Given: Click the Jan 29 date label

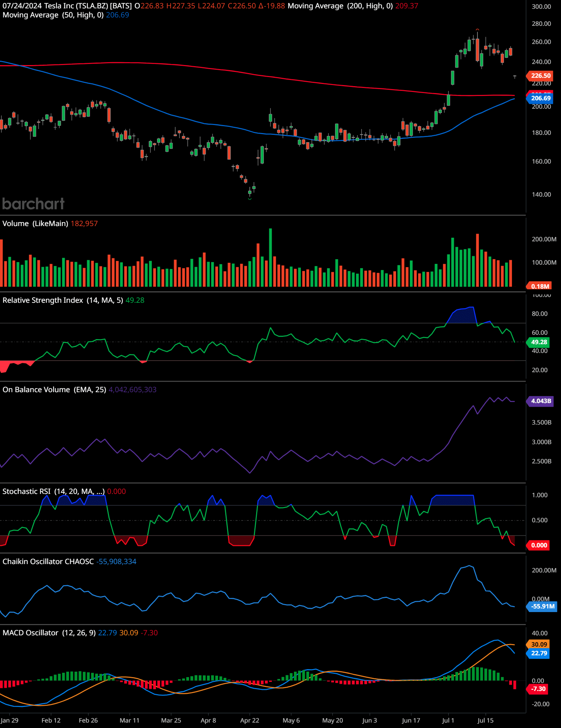Looking at the screenshot, I should tap(9, 720).
